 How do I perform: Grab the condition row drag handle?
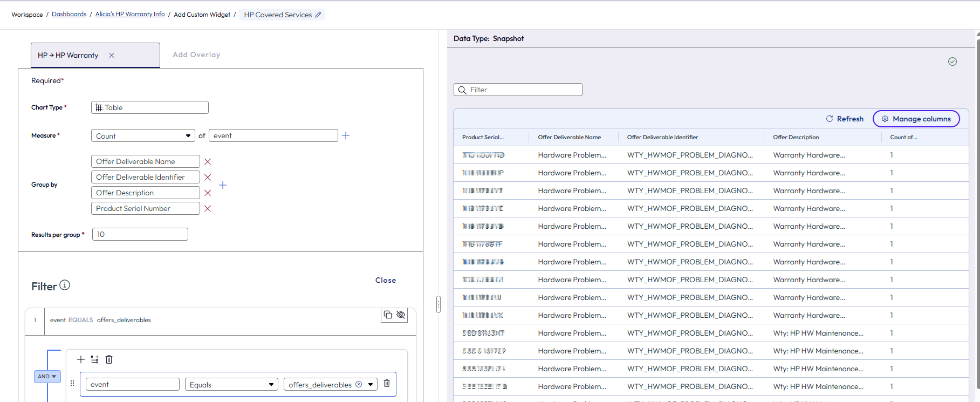[72, 383]
